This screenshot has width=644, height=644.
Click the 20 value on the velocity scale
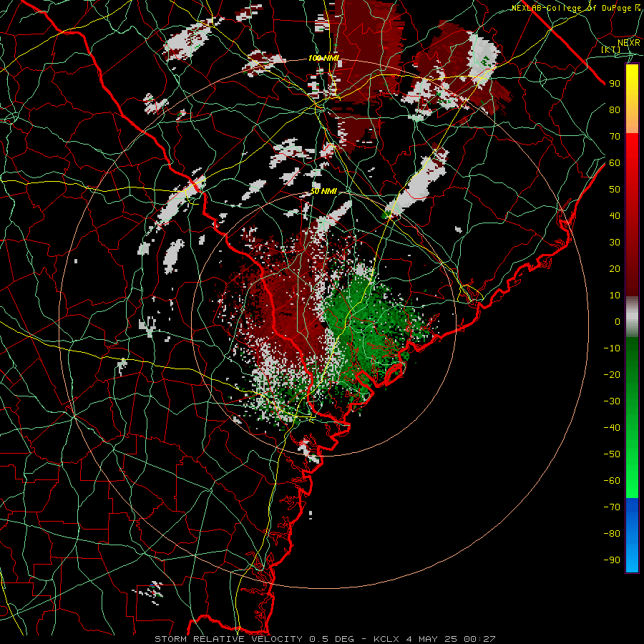(615, 268)
